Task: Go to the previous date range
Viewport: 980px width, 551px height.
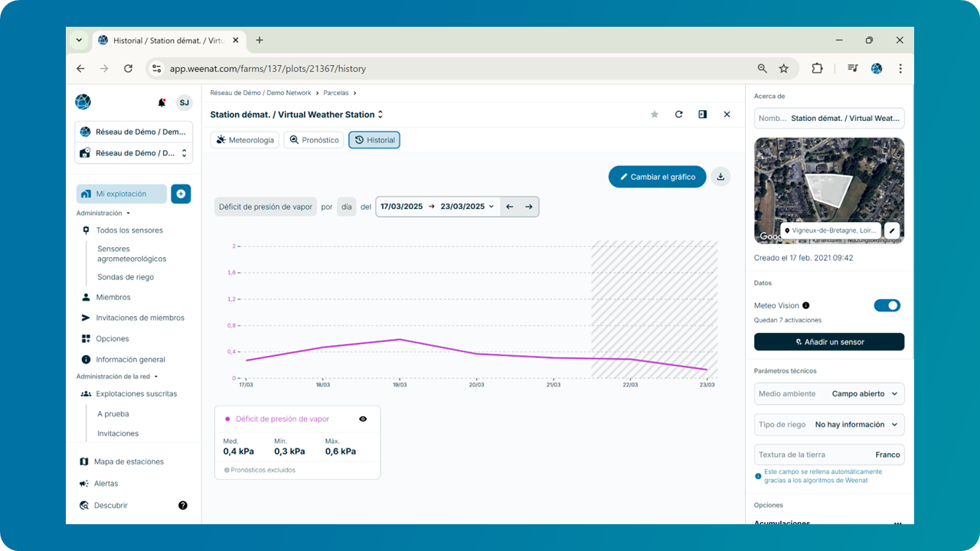Action: [x=510, y=207]
